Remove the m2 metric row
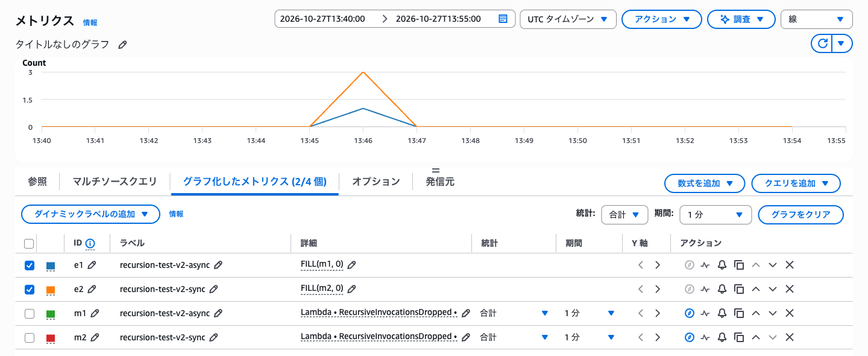 [x=790, y=337]
